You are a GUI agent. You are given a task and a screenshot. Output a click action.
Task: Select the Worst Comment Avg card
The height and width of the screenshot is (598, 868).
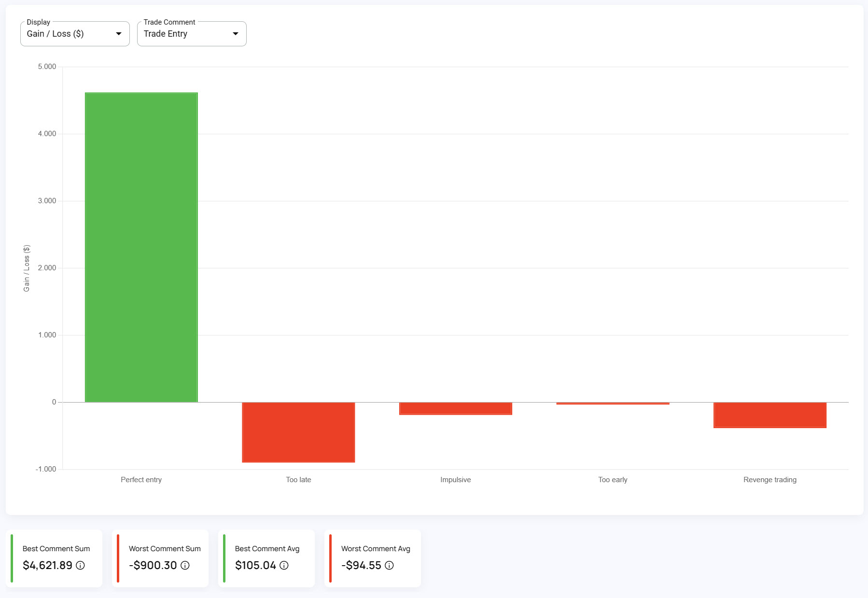tap(373, 558)
